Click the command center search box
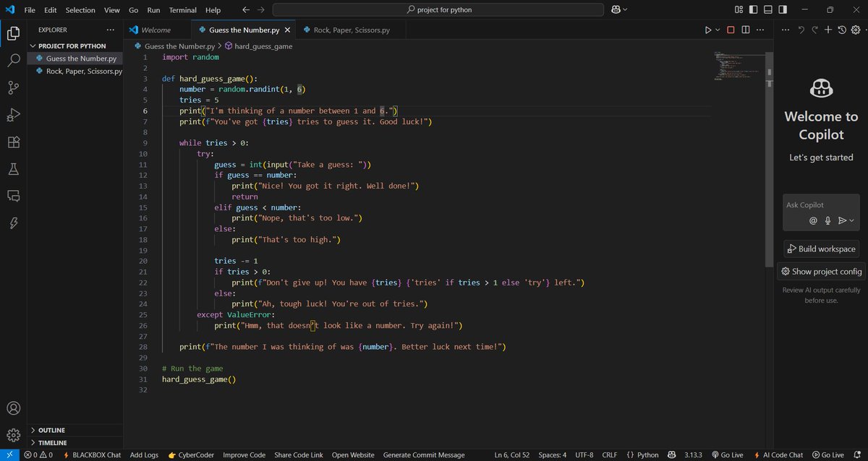868x461 pixels. coord(438,9)
